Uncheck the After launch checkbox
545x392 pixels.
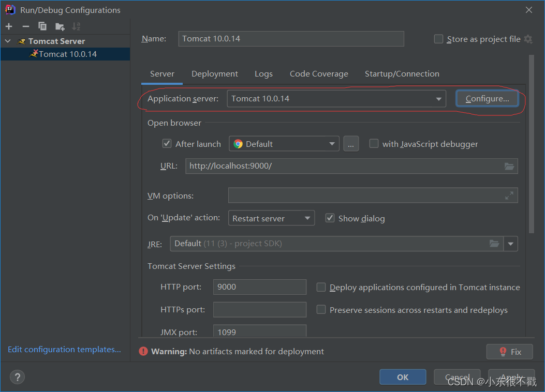coord(167,144)
